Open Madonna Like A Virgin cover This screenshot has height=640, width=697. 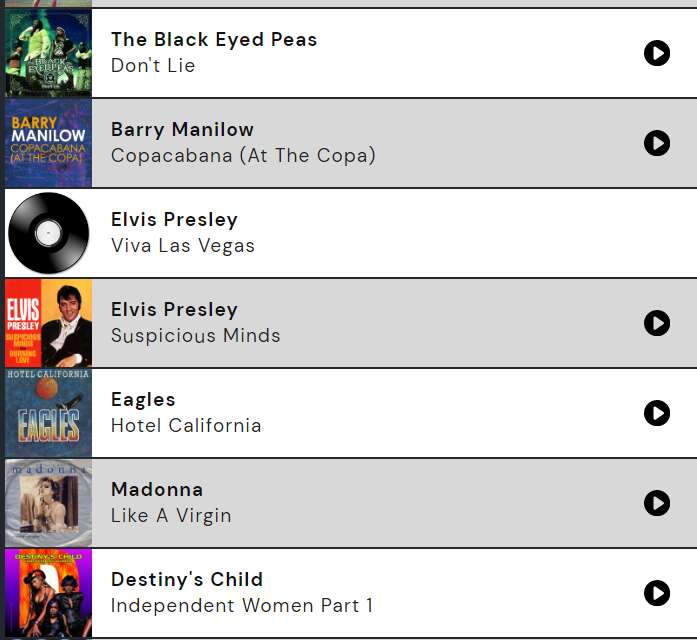coord(48,503)
